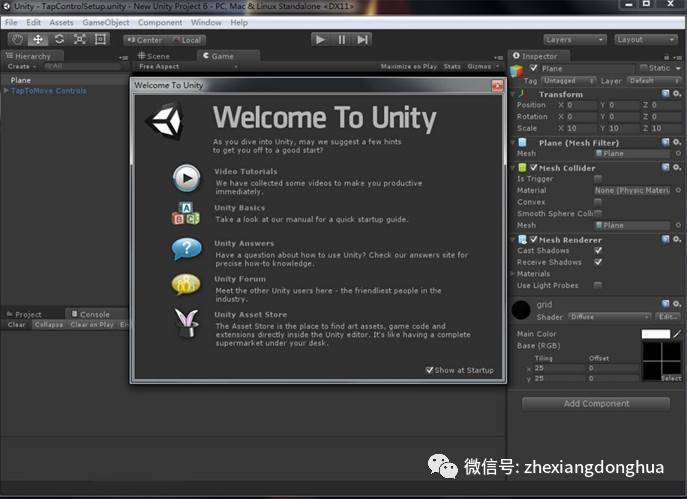Open the Transform component help icon
Screen dimensions: 687x499
[x=666, y=93]
